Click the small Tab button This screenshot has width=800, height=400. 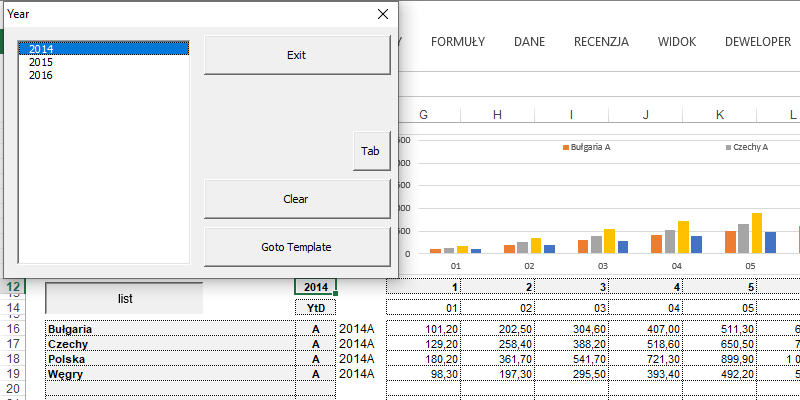371,152
